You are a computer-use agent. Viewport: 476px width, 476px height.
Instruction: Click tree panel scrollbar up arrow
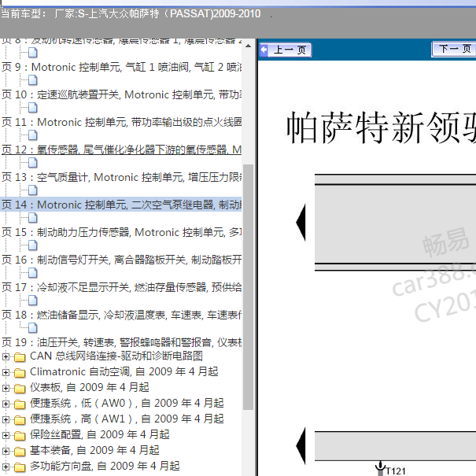coord(248,46)
